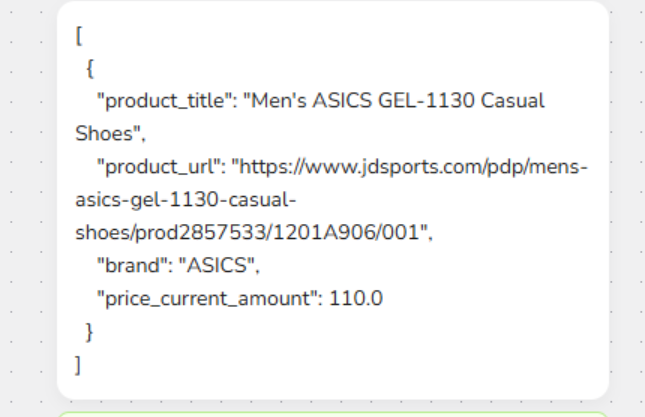Click the opening square bracket at top
Viewport: 645px width, 417px height.
click(78, 36)
